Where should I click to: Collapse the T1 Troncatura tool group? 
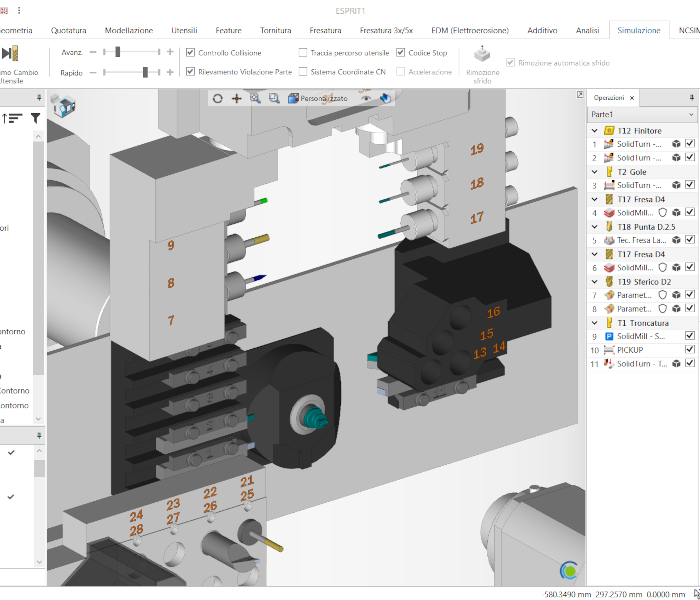596,323
